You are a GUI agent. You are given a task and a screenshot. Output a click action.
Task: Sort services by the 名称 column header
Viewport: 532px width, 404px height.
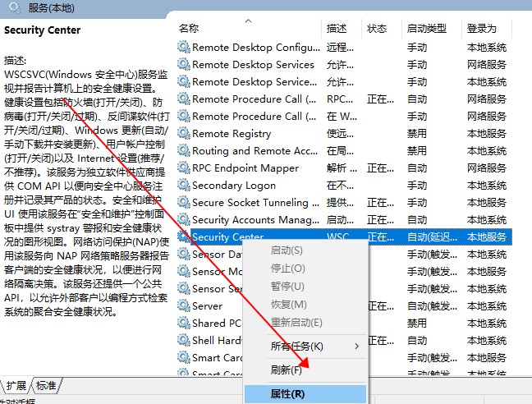(189, 29)
